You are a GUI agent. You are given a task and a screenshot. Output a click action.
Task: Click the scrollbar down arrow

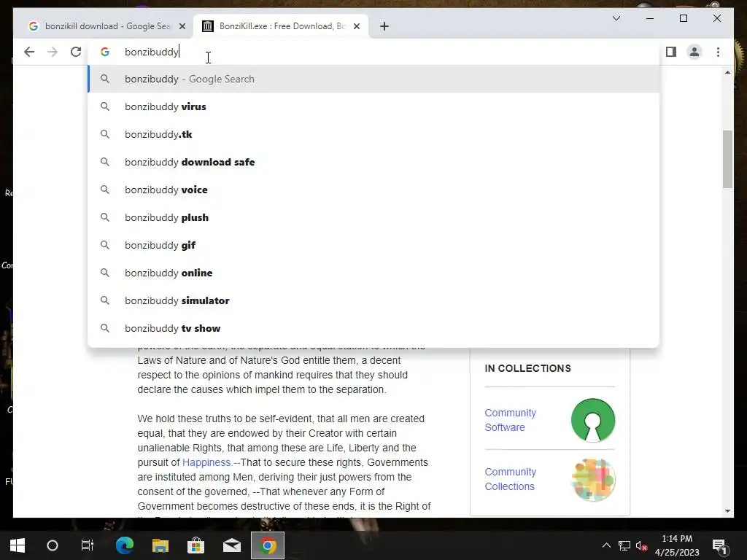point(727,511)
